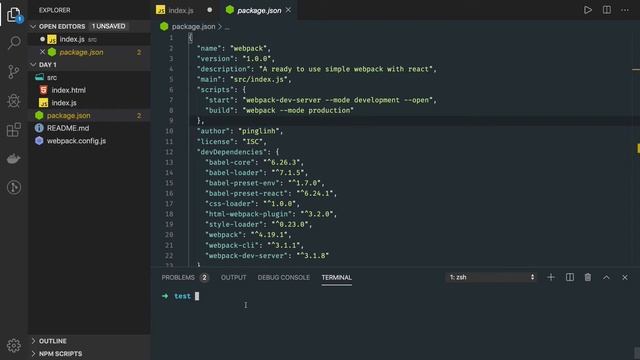Select the package.json editor tab
Image resolution: width=640 pixels, height=360 pixels.
coord(259,10)
